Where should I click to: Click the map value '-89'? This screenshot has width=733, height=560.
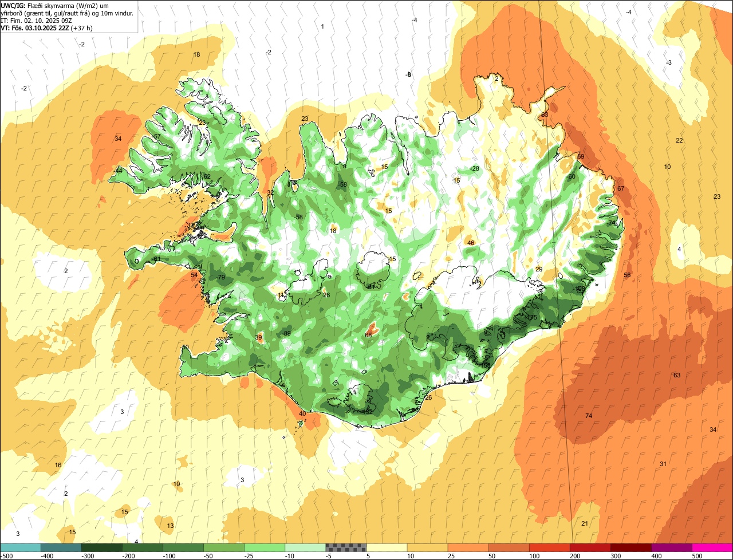click(x=286, y=334)
